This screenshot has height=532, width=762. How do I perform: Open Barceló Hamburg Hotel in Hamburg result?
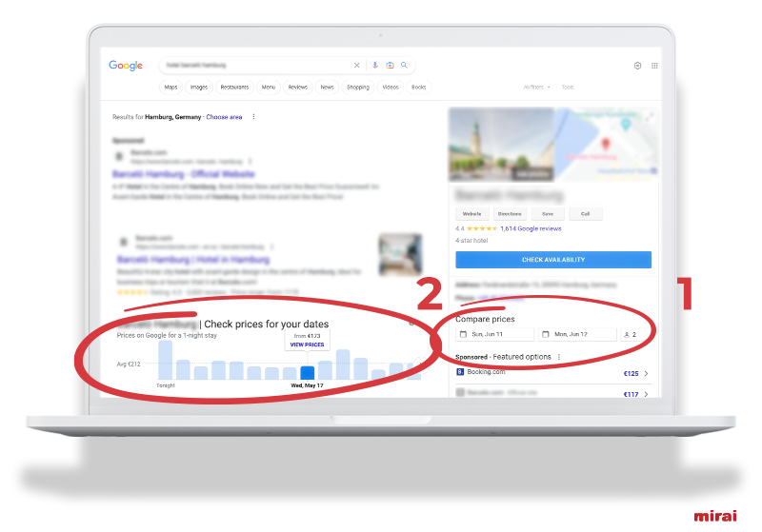[193, 259]
